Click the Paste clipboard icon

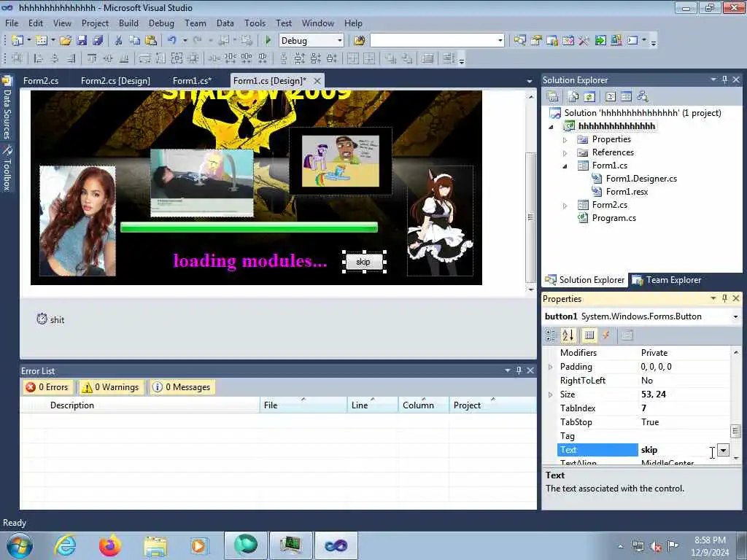pyautogui.click(x=151, y=41)
